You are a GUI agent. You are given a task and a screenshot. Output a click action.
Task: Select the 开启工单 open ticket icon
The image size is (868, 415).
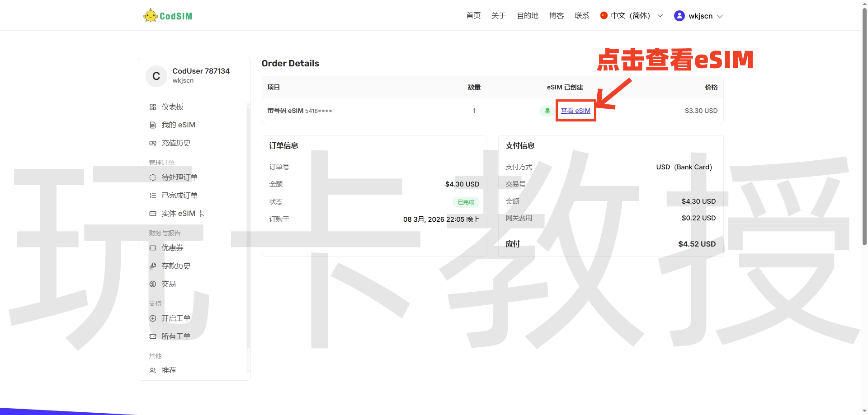(153, 318)
